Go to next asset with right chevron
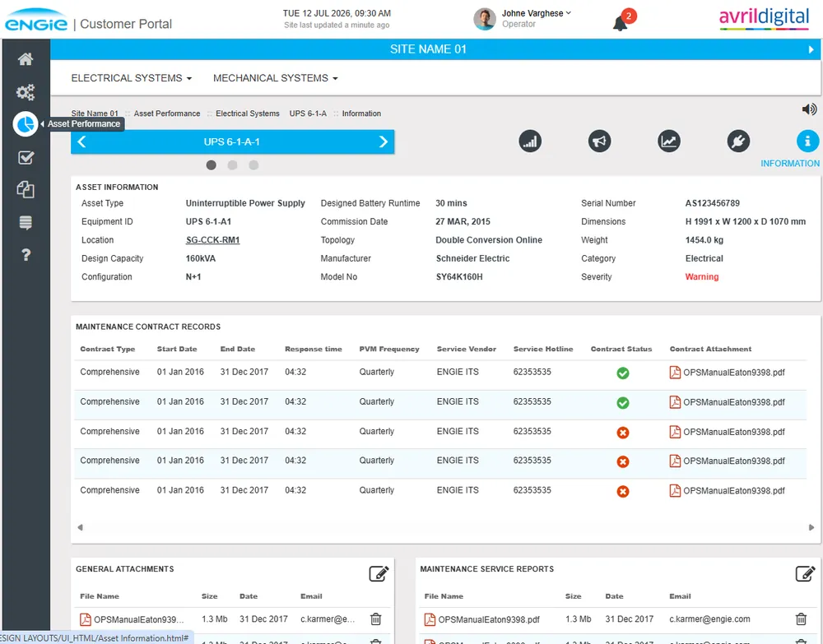This screenshot has width=823, height=644. tap(384, 141)
